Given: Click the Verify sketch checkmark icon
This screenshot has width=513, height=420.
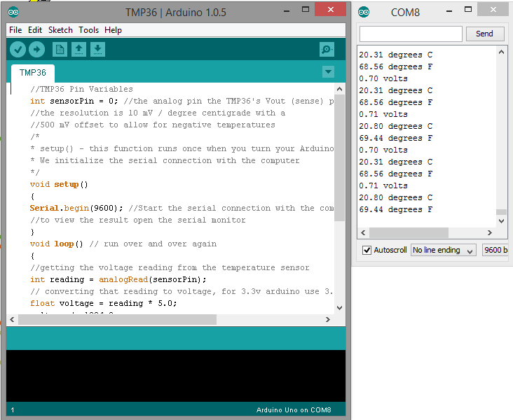Looking at the screenshot, I should pyautogui.click(x=18, y=50).
